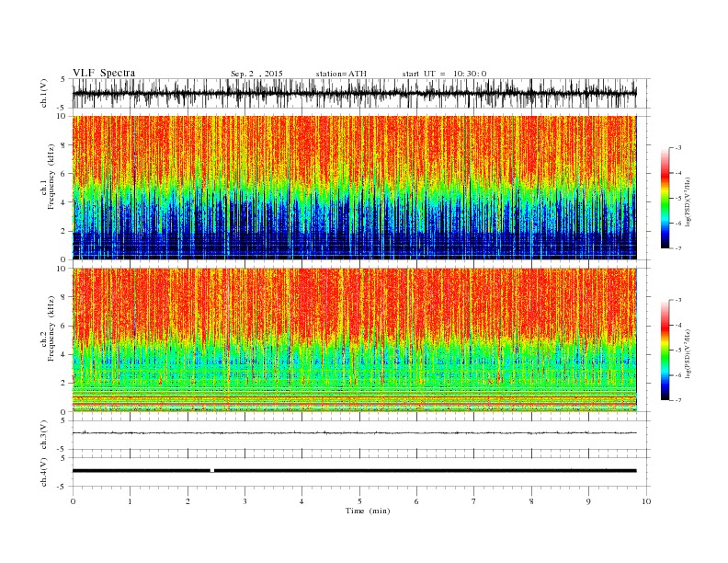728x563 pixels.
Task: Click the -5 tick on ch.3(V) voltage axis
Action: (62, 449)
